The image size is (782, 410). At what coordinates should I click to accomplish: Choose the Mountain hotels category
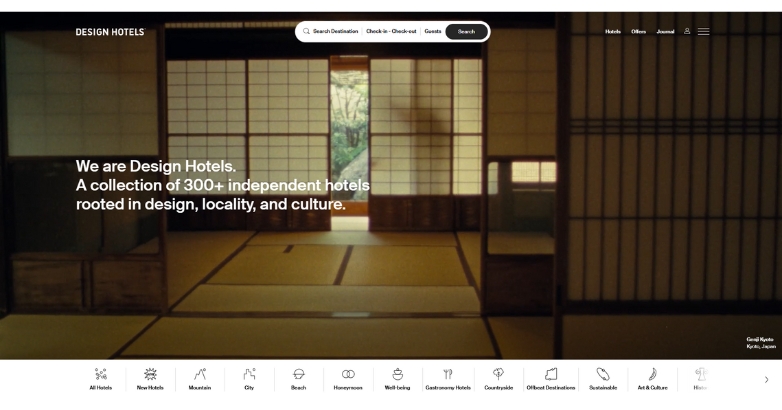pyautogui.click(x=199, y=380)
